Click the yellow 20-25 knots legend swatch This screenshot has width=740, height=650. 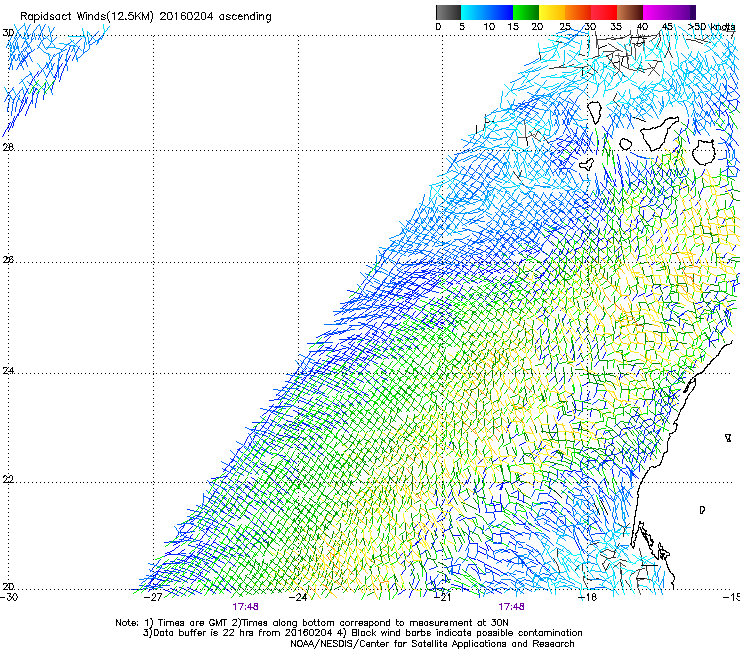(552, 12)
